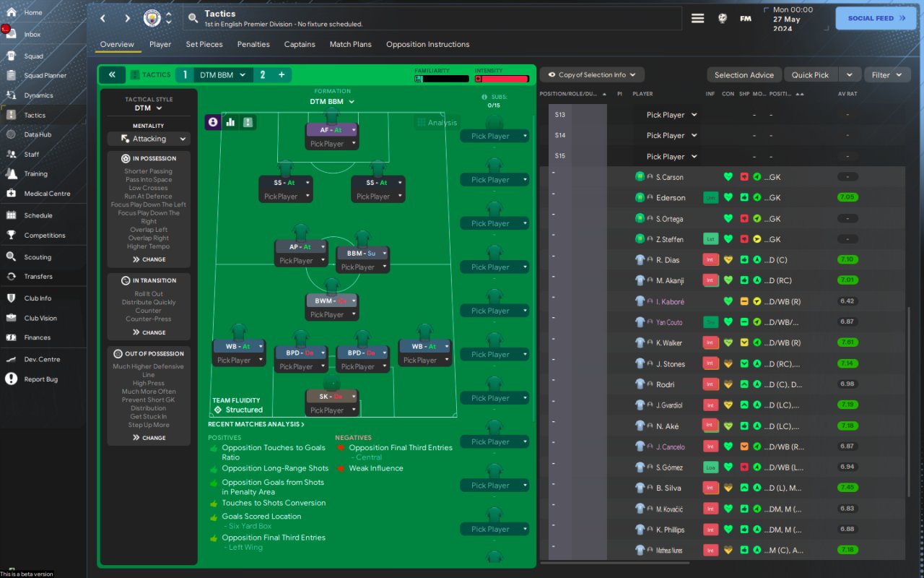Open the Tactical Style DTM dropdown
This screenshot has width=924, height=578.
pyautogui.click(x=149, y=108)
